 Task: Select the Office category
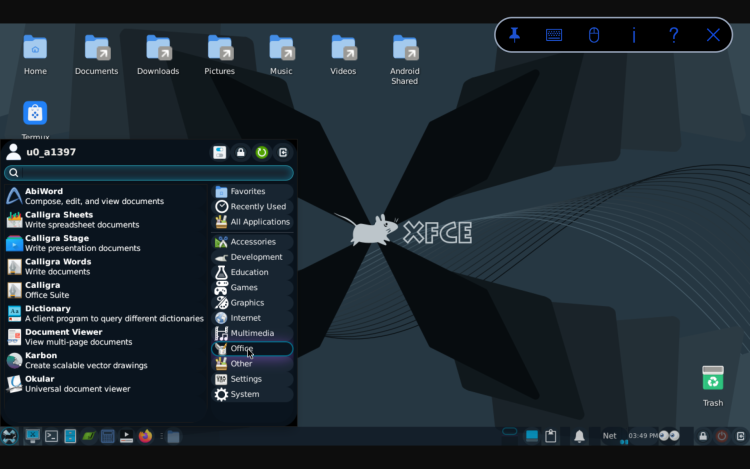coord(252,349)
